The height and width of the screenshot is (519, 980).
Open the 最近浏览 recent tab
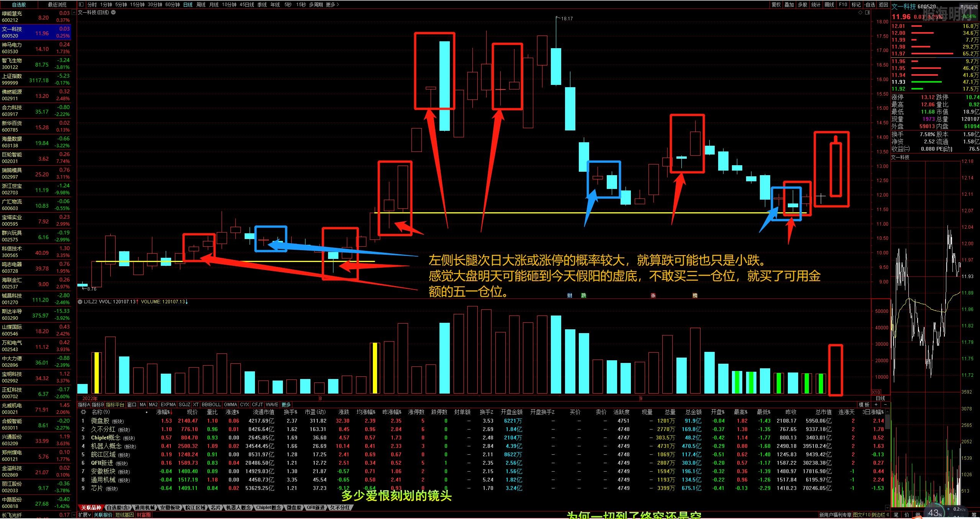[x=57, y=5]
